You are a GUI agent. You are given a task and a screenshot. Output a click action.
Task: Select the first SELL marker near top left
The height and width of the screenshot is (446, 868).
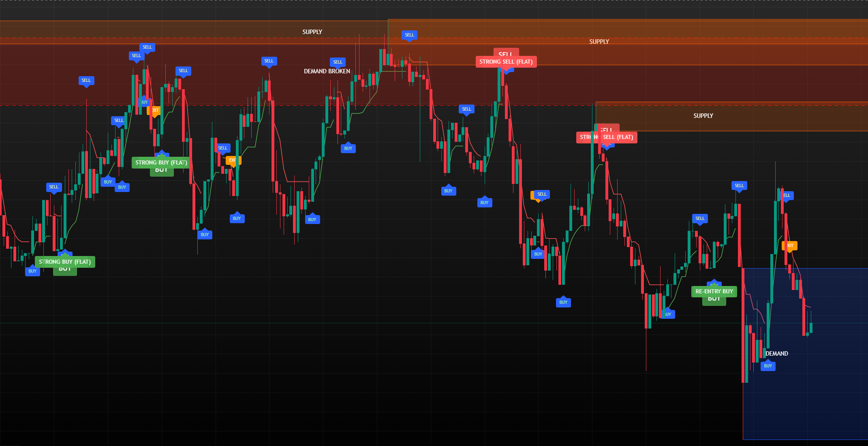(x=86, y=81)
